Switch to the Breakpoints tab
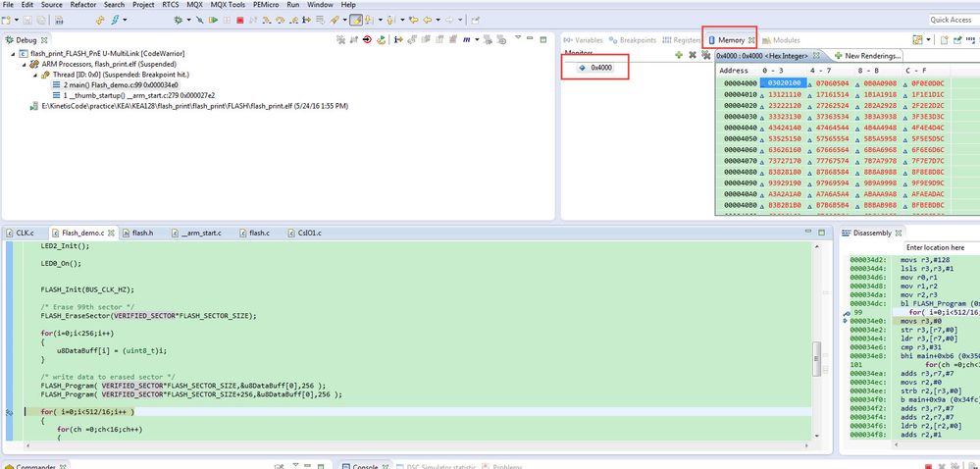This screenshot has width=980, height=469. coord(633,40)
